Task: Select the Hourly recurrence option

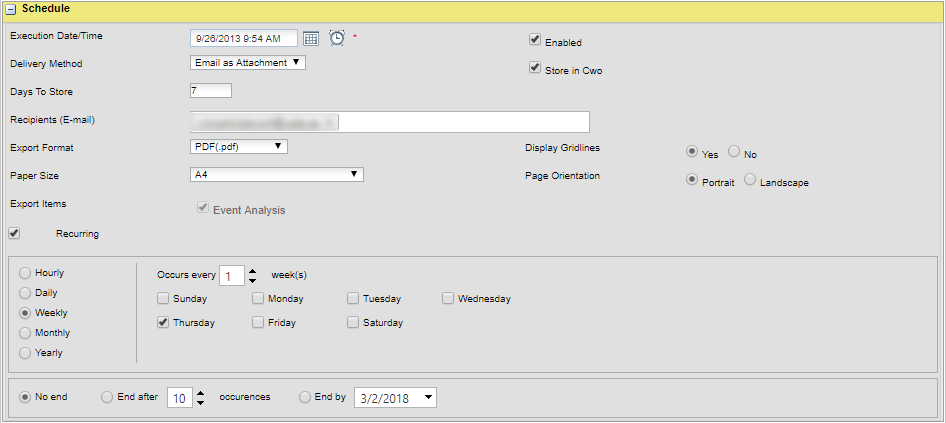Action: tap(25, 273)
